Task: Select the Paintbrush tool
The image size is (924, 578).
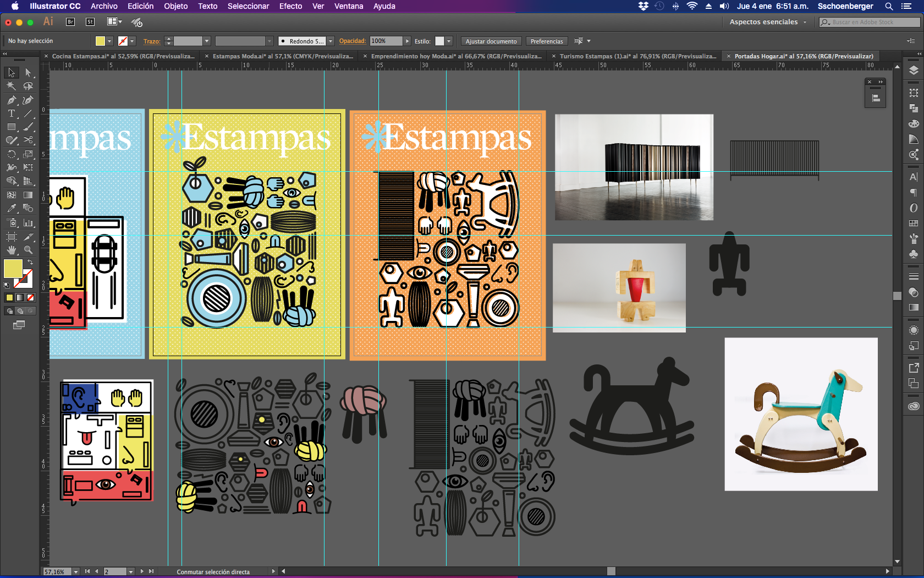Action: point(28,127)
